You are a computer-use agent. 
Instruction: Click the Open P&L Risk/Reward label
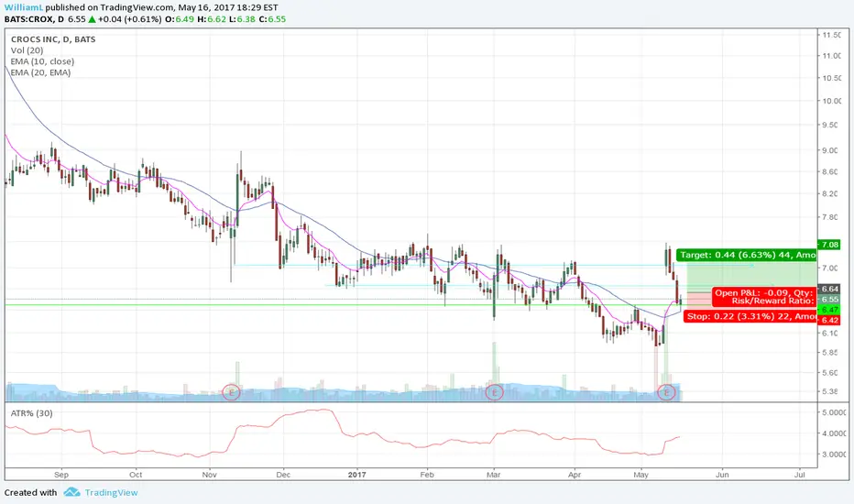765,297
